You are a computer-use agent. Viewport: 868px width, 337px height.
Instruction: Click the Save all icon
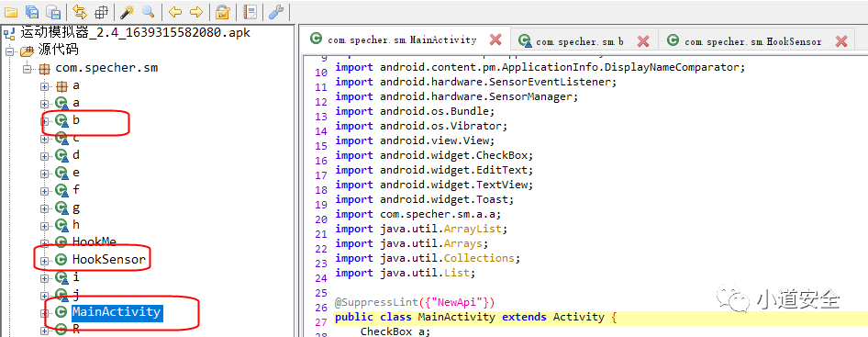click(32, 11)
